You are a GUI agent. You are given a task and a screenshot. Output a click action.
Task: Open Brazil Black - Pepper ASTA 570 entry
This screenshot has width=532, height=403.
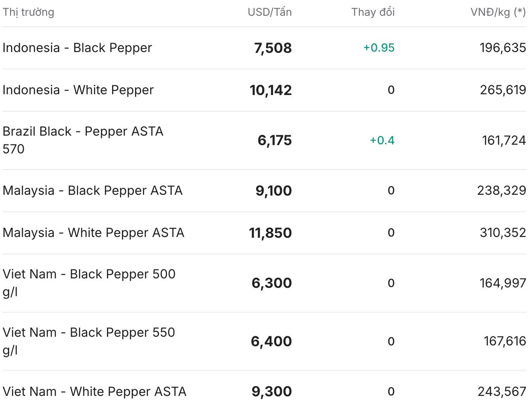[83, 140]
